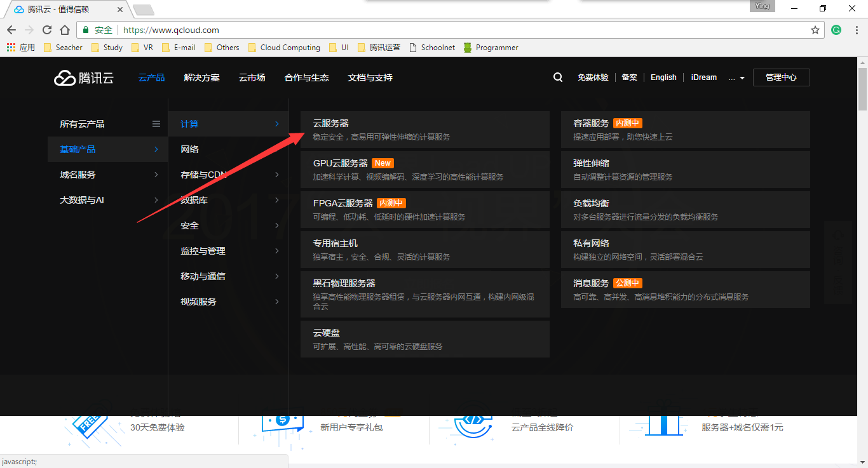The width and height of the screenshot is (868, 468).
Task: Go back with browser back arrow
Action: [11, 30]
